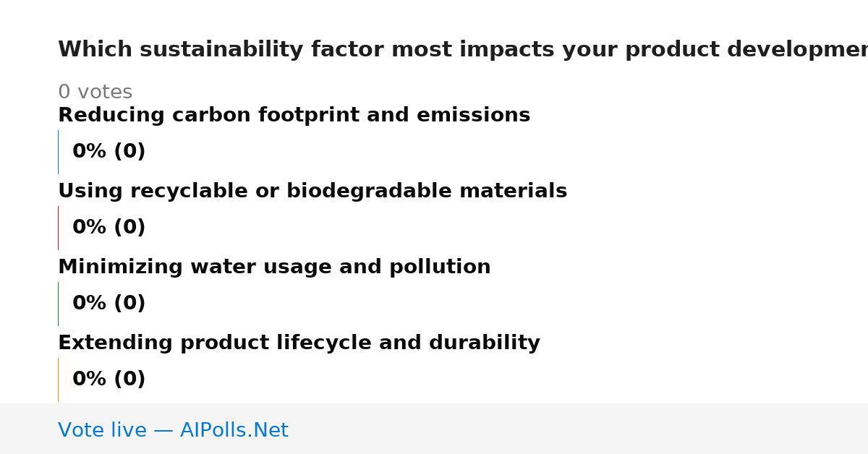Click the 0% (0) result under product lifecycle
The image size is (868, 454).
tap(109, 380)
